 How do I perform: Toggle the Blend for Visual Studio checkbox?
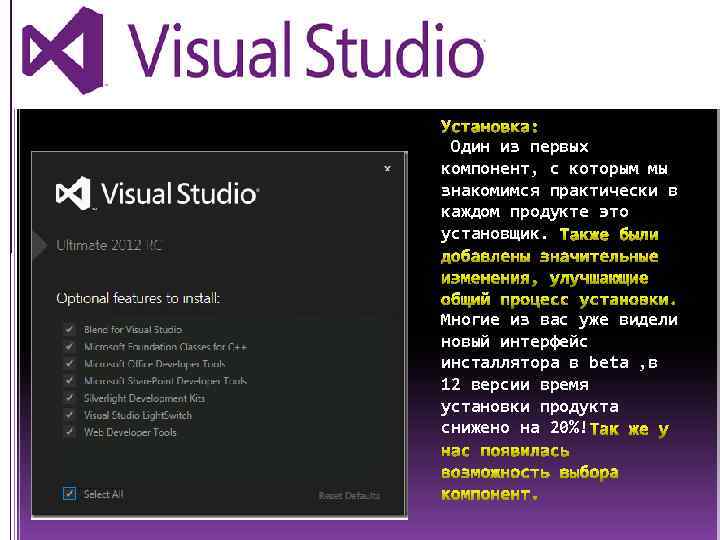69,329
